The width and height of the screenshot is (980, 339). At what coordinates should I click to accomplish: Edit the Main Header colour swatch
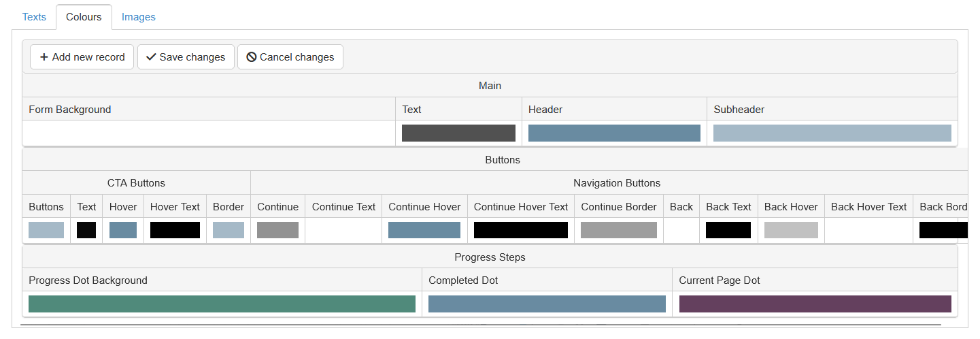point(614,133)
